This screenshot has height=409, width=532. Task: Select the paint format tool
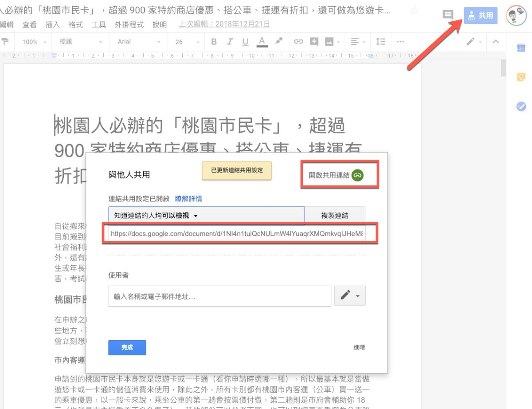tap(5, 41)
